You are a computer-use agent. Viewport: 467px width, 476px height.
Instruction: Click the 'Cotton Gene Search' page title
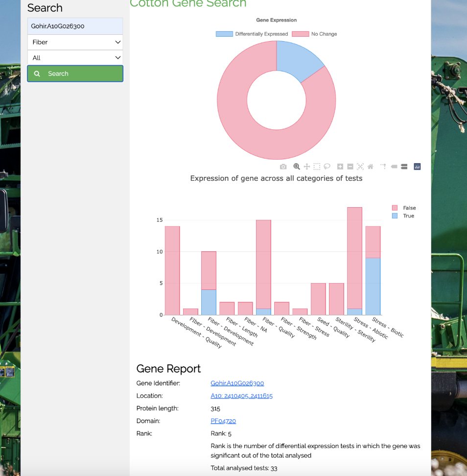pyautogui.click(x=188, y=3)
